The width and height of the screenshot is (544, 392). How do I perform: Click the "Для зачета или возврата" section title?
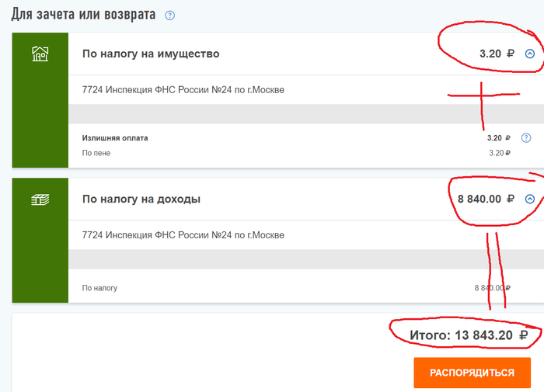coord(82,15)
